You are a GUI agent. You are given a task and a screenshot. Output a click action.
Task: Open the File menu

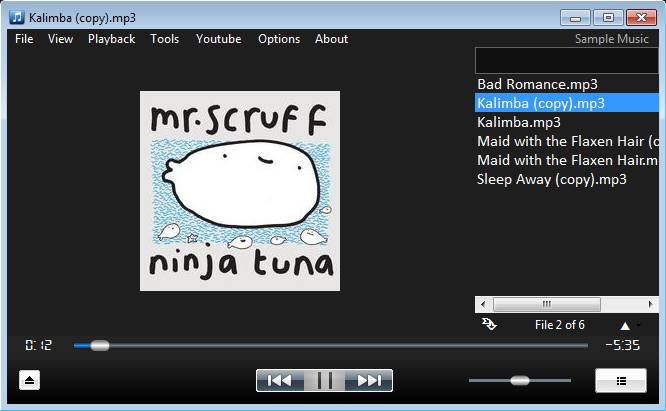[x=24, y=39]
